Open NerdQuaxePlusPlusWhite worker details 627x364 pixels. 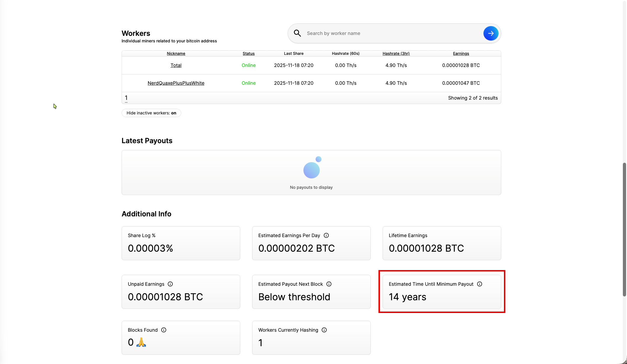176,83
